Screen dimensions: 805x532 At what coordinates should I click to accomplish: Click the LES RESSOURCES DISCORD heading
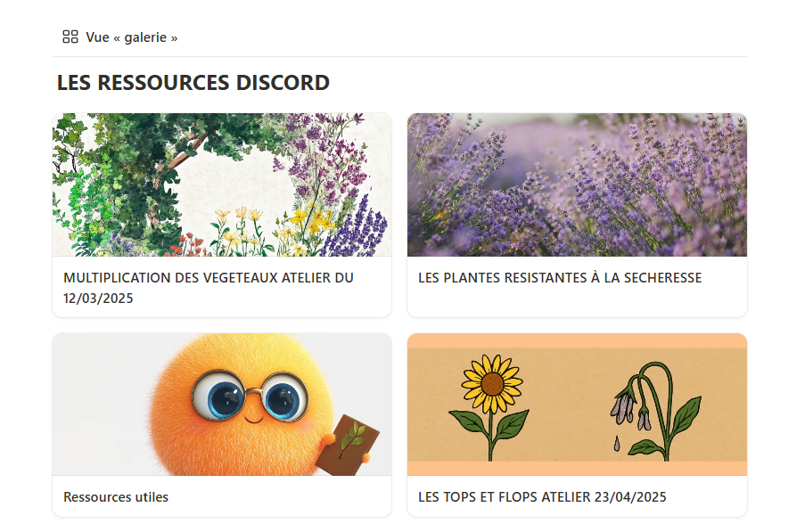coord(193,83)
